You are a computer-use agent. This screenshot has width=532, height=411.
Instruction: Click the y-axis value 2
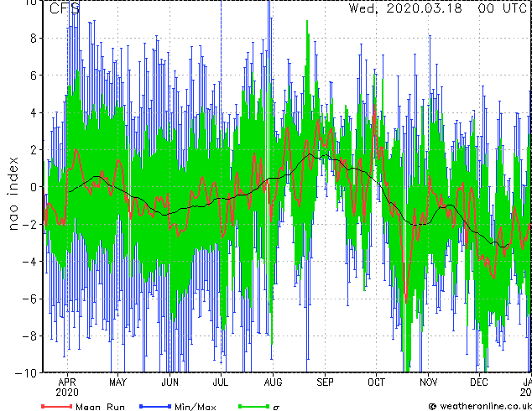click(34, 150)
